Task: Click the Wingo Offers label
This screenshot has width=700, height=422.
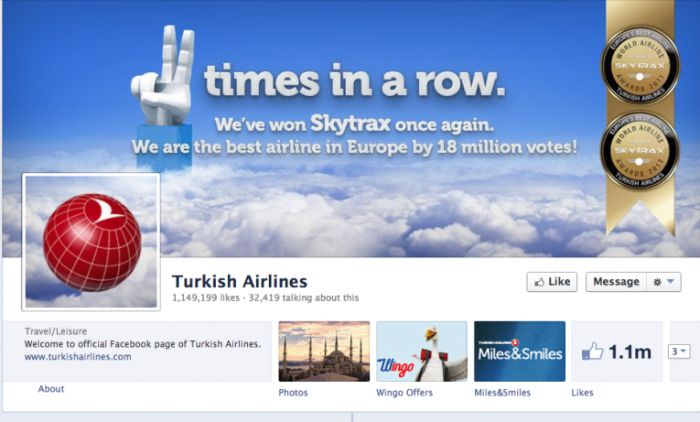Action: pyautogui.click(x=404, y=393)
